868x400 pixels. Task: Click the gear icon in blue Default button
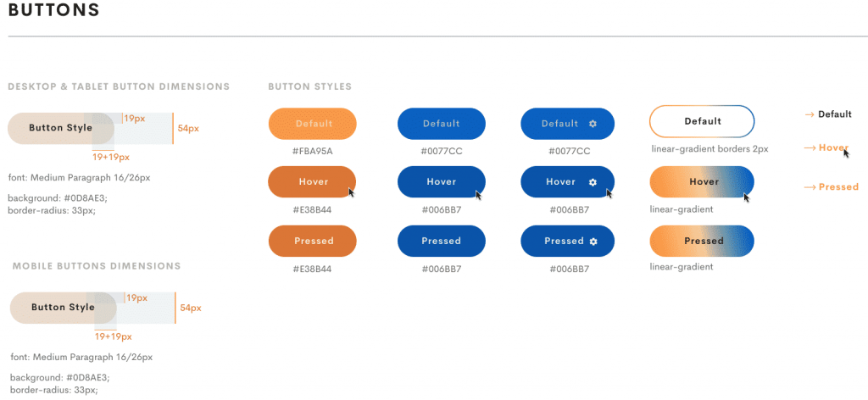593,124
